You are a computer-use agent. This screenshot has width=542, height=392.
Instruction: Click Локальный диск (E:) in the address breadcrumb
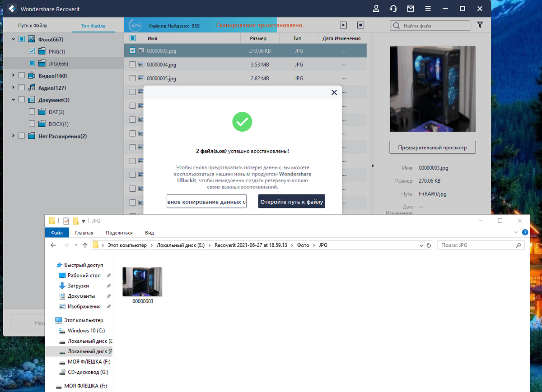click(181, 245)
